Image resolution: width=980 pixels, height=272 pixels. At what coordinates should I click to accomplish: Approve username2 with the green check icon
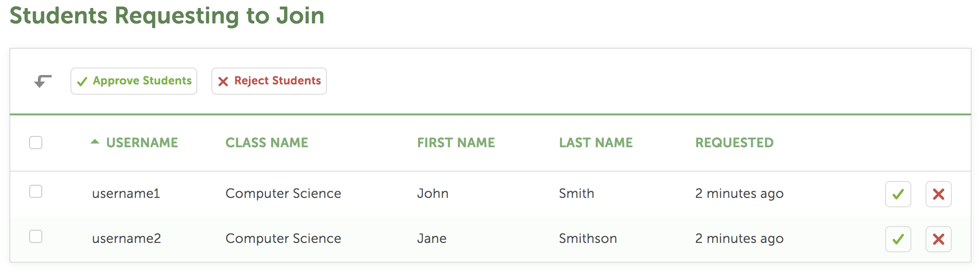(x=898, y=239)
